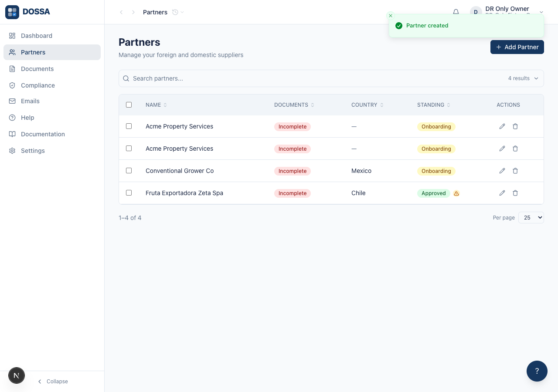Open Help in the sidebar
Image resolution: width=558 pixels, height=392 pixels.
click(x=52, y=118)
